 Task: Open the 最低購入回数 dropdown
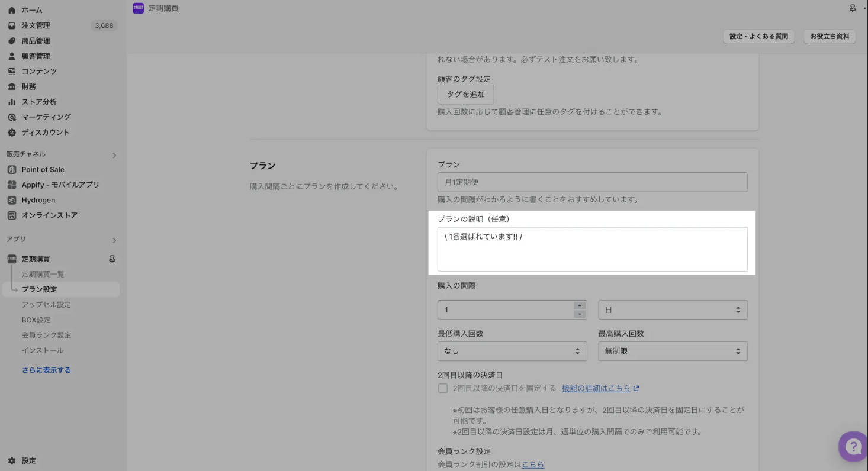click(512, 351)
